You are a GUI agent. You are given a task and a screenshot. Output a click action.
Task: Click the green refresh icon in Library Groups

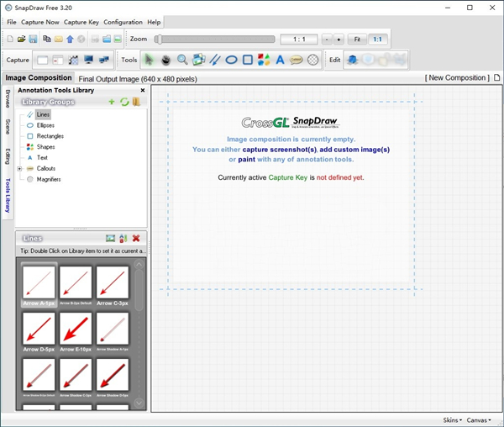124,102
